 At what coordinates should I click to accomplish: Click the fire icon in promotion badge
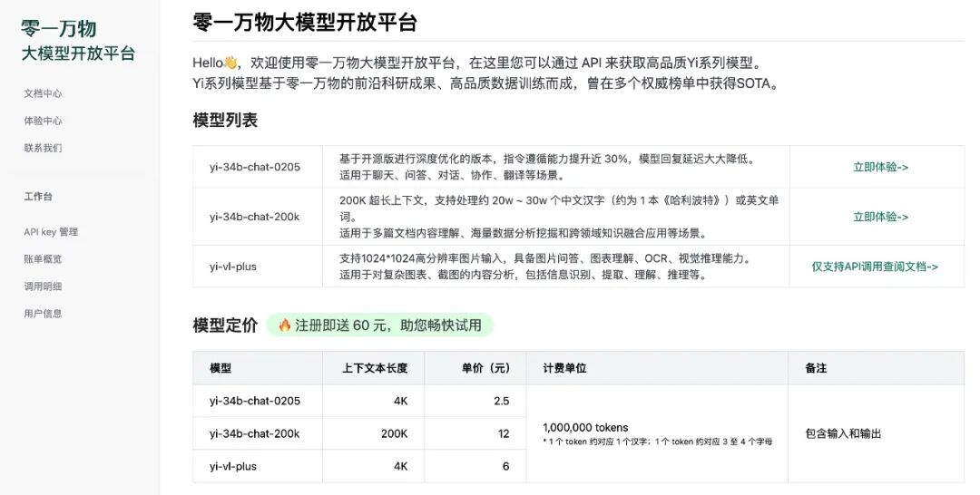click(x=285, y=325)
